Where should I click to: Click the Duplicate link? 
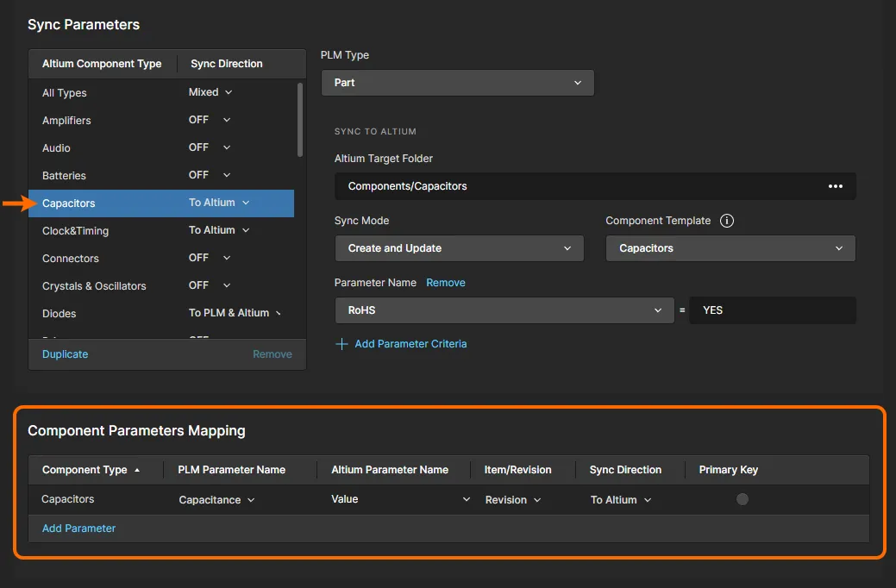[66, 354]
